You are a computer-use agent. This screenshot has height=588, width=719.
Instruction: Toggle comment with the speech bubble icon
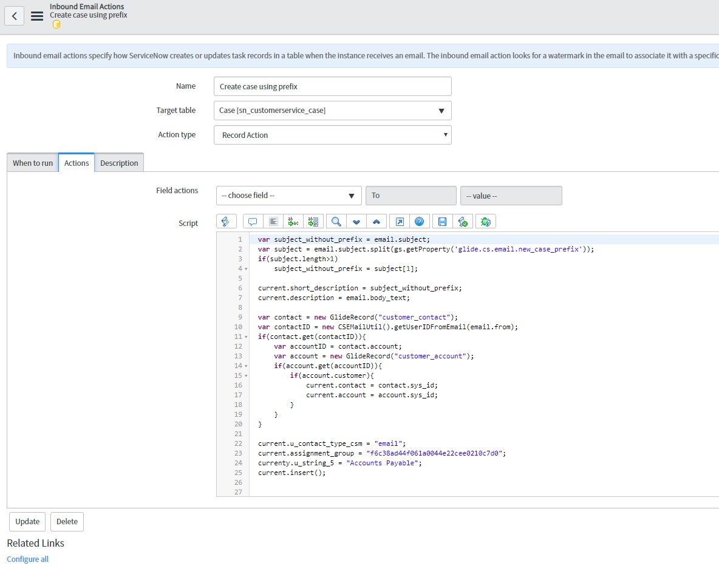pos(252,222)
